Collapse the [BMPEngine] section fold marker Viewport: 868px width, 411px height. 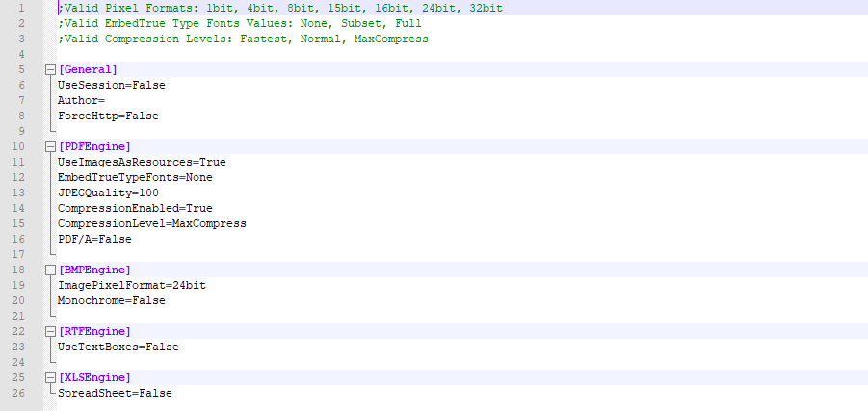tap(50, 270)
